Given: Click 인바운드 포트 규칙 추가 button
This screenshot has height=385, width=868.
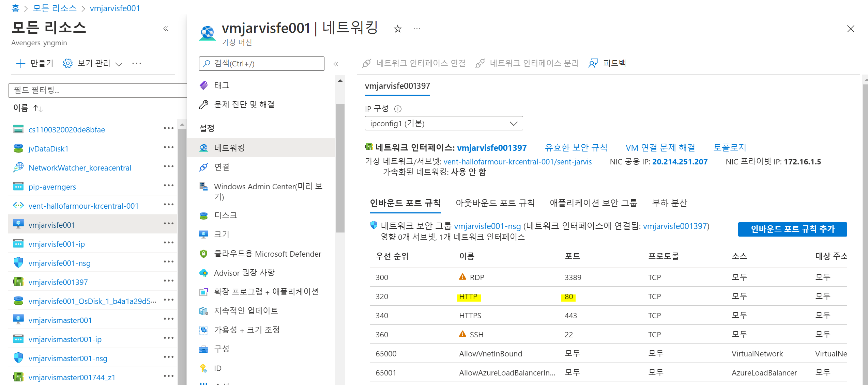Looking at the screenshot, I should tap(792, 229).
